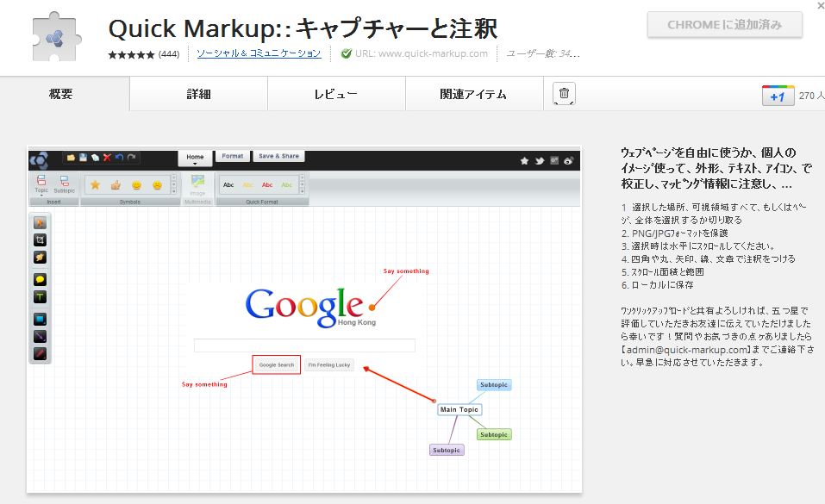Select the blue rectangle shape tool
825x504 pixels.
[40, 319]
